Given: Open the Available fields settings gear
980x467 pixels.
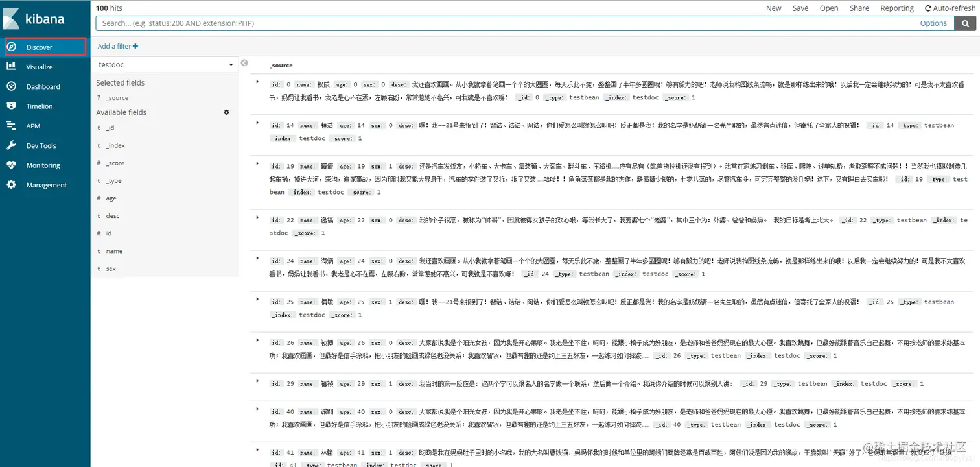Looking at the screenshot, I should (226, 112).
